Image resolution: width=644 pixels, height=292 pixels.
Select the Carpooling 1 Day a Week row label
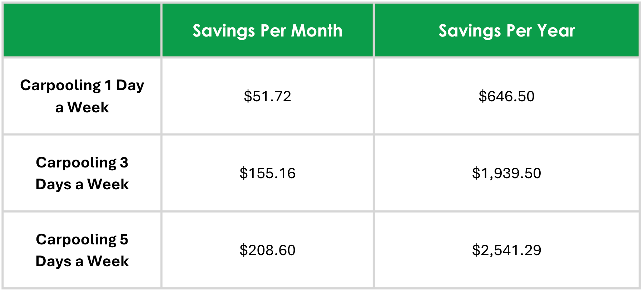tap(82, 96)
